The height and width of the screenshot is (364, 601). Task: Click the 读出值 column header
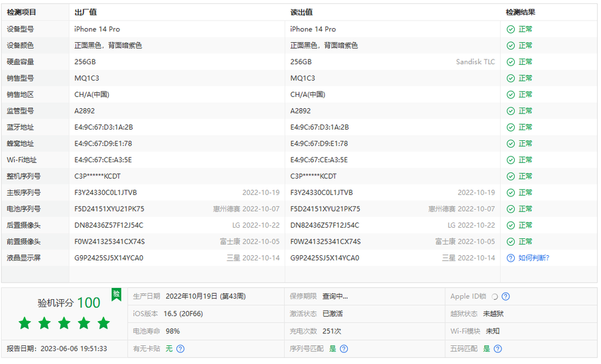tap(301, 12)
